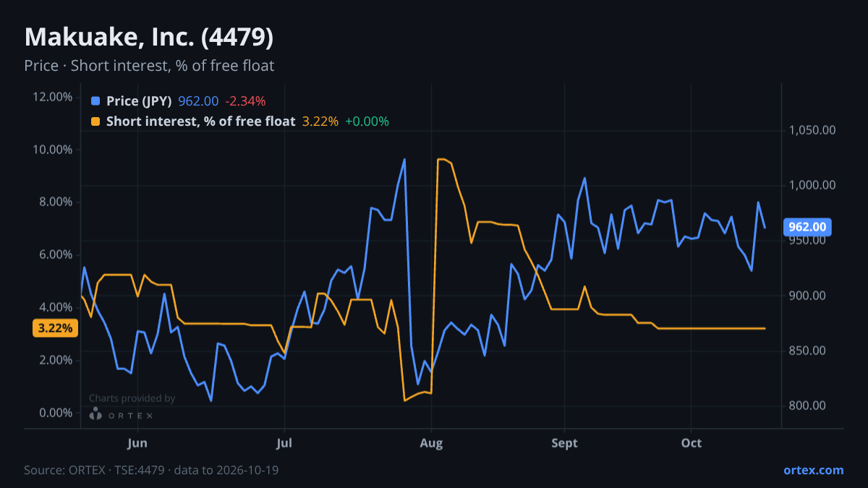Image resolution: width=868 pixels, height=488 pixels.
Task: Select the Short interest, % of free float legend label
Action: tap(201, 121)
